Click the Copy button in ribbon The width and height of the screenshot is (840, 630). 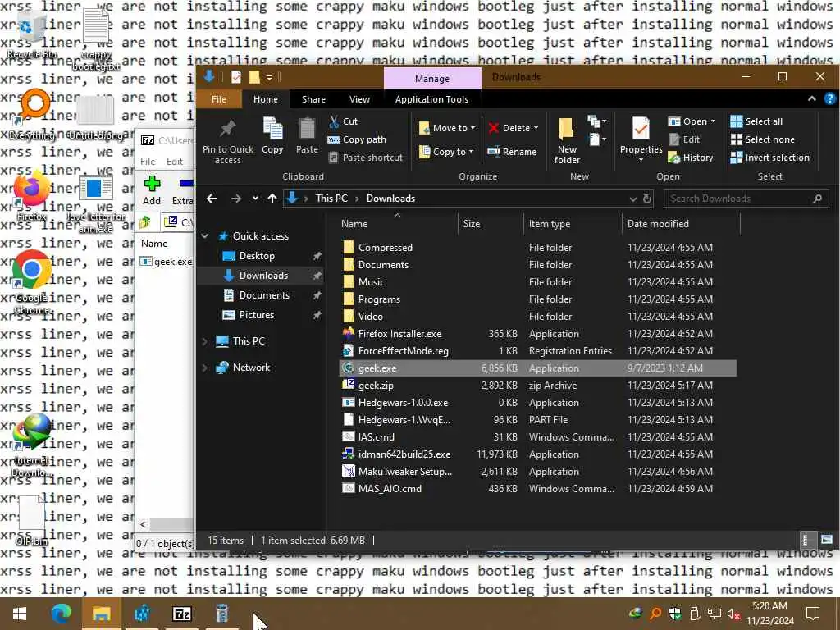coord(272,136)
